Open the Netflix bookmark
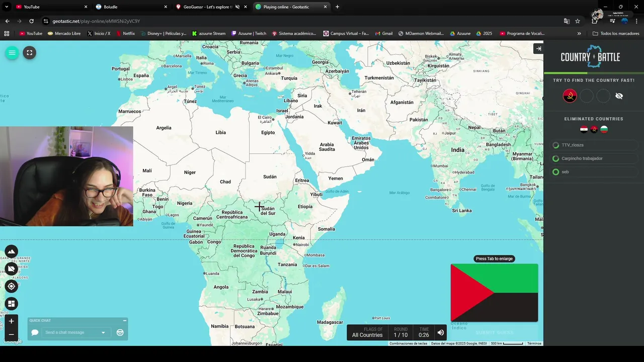Image resolution: width=644 pixels, height=362 pixels. 125,34
